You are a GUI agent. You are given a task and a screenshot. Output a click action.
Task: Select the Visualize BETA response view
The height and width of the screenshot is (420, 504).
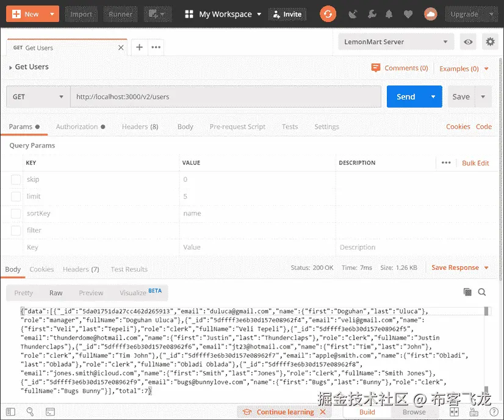140,292
